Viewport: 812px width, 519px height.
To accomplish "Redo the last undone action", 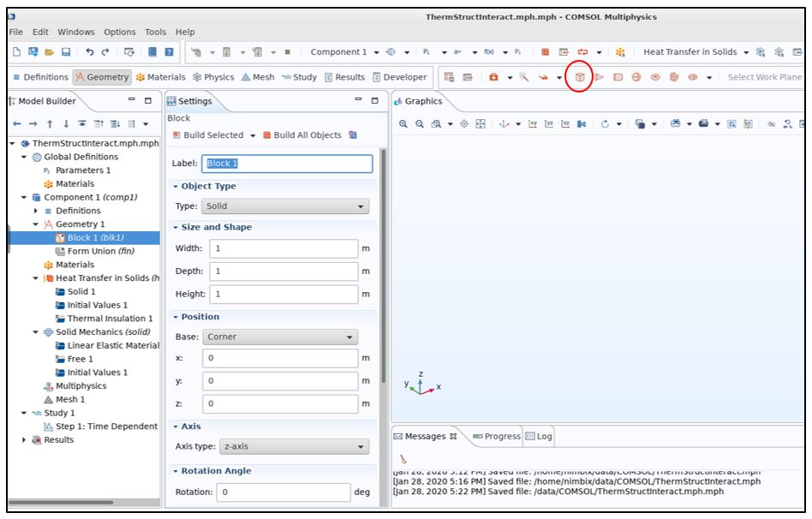I will coord(105,51).
